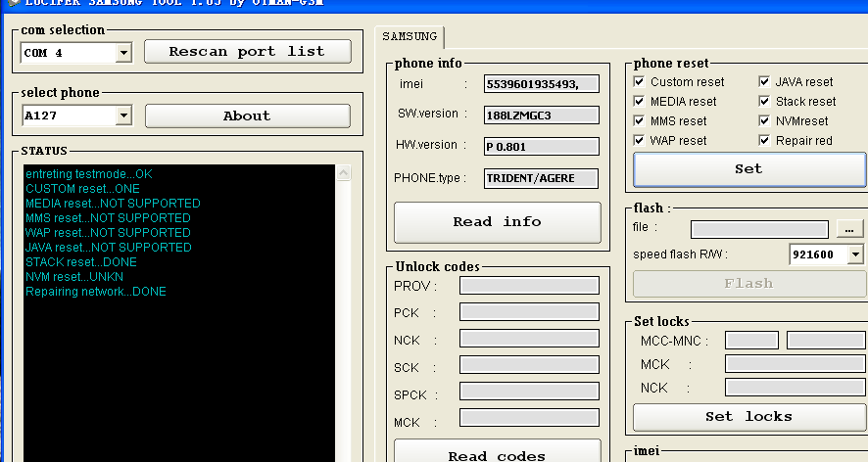This screenshot has width=868, height=462.
Task: Open the speed flash R/W dropdown
Action: pyautogui.click(x=855, y=254)
